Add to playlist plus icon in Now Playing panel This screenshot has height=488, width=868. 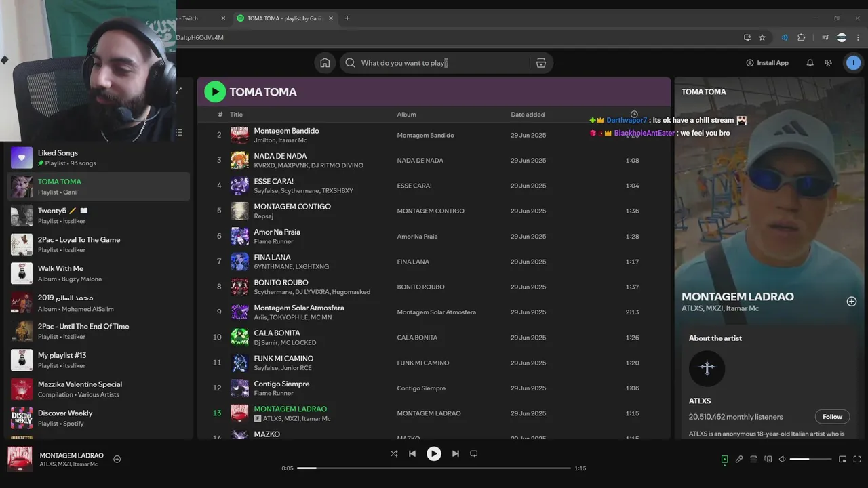(852, 301)
